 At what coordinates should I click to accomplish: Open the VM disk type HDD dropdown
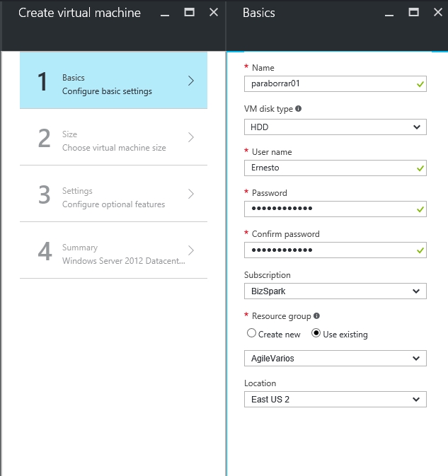[x=335, y=127]
